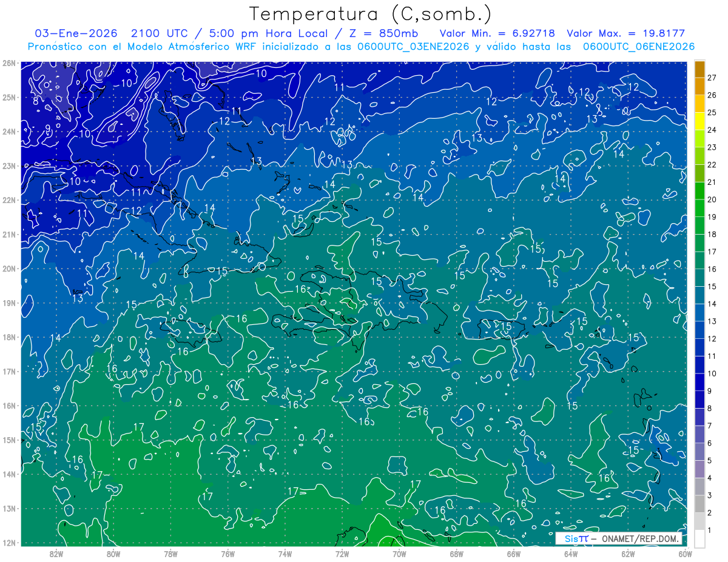Click the date "03-Ene-2026" in the header
728x562 pixels.
click(x=76, y=33)
